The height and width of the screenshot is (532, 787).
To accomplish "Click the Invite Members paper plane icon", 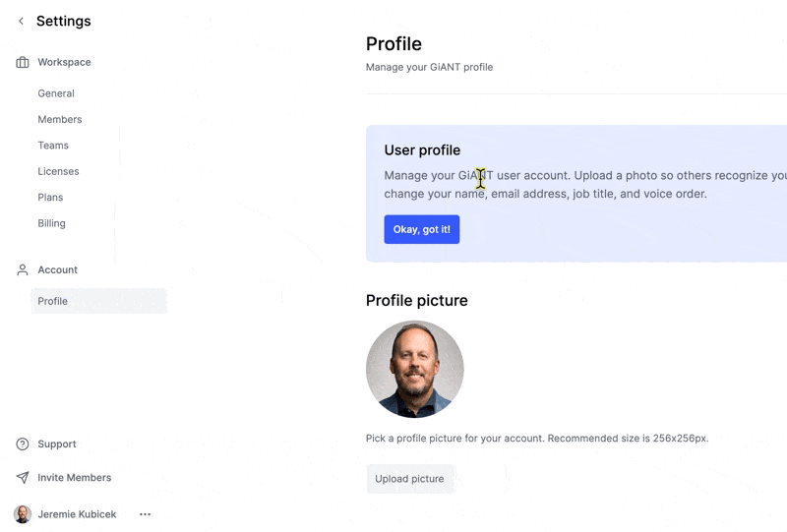I will (22, 477).
